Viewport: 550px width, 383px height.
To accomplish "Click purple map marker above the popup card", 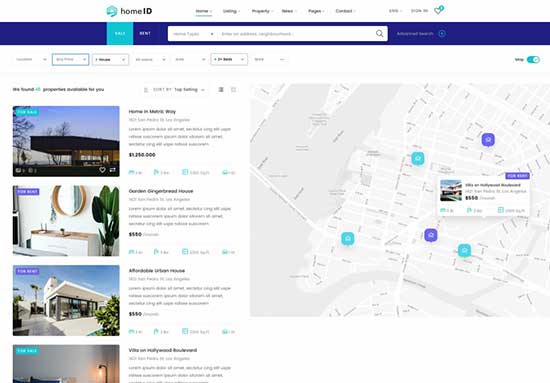I will 488,140.
